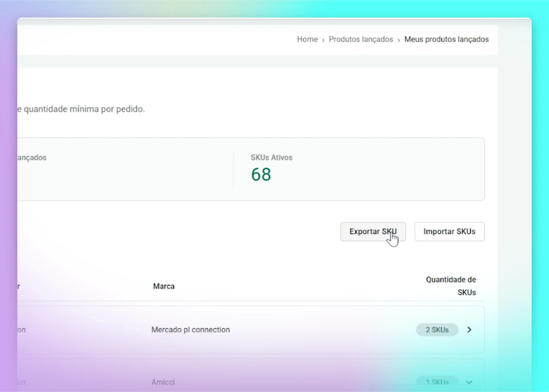Expand Mercado pl connection row chevron
549x392 pixels.
tap(469, 330)
